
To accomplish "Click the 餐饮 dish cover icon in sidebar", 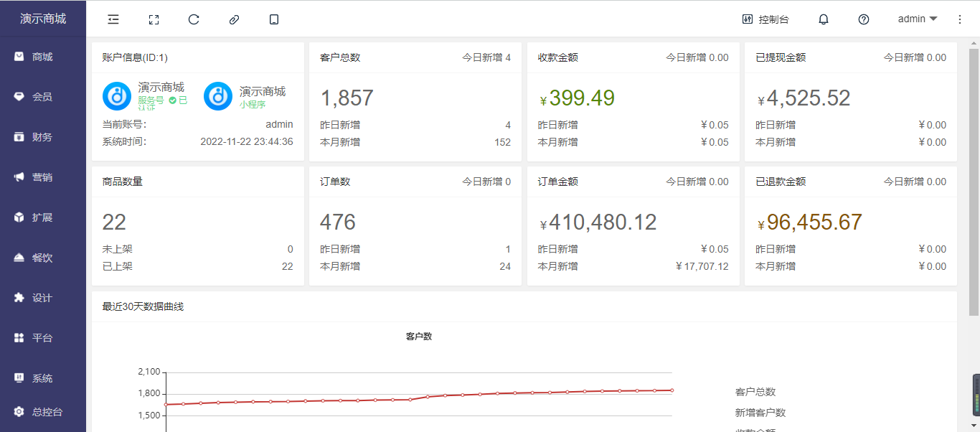I will click(x=19, y=257).
